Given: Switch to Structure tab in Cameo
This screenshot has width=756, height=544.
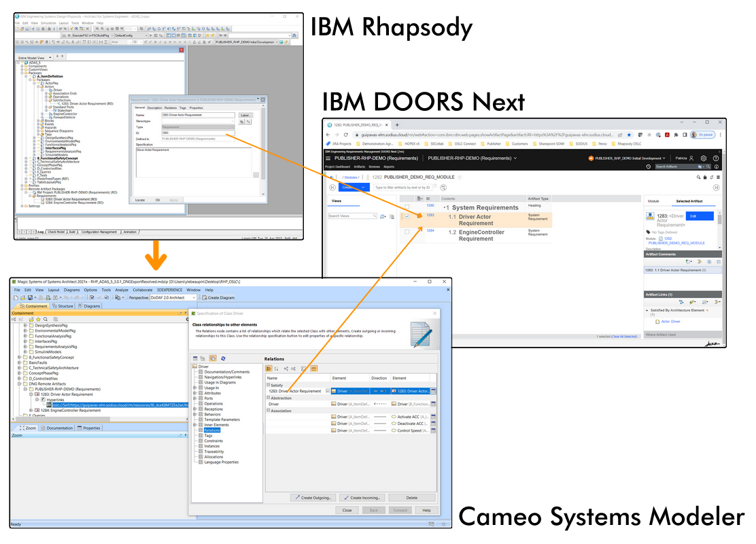Looking at the screenshot, I should point(63,306).
